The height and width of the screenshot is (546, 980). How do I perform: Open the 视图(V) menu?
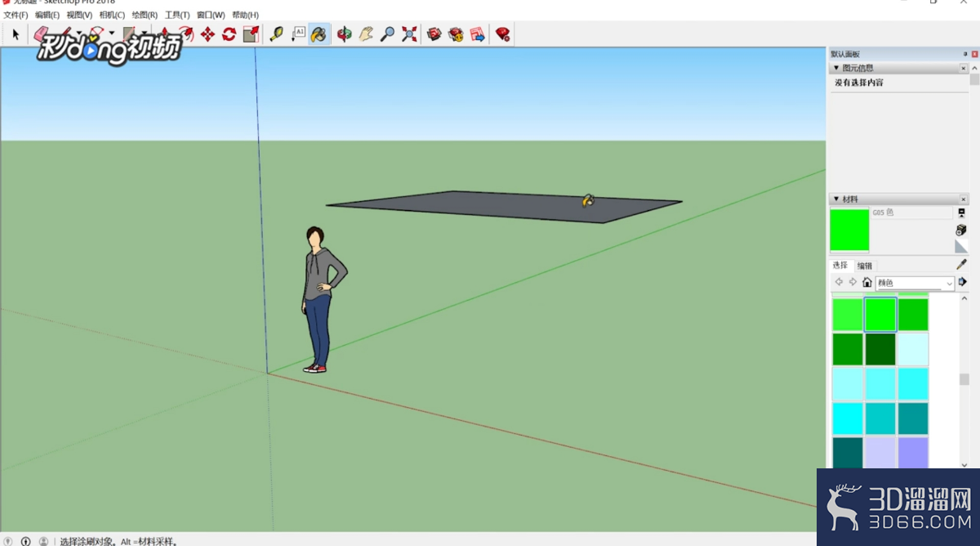[79, 15]
